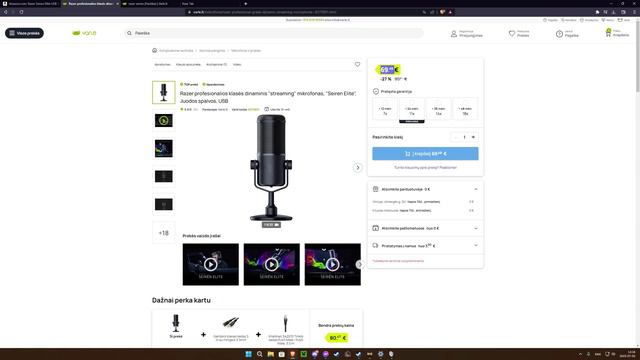Viewport: 640px width, 360px height.
Task: Go to the home breadcrumb icon
Action: tap(154, 51)
